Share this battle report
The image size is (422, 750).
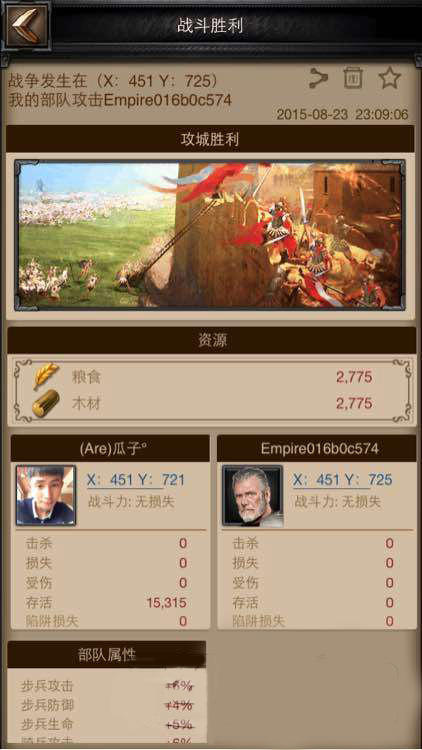click(318, 78)
